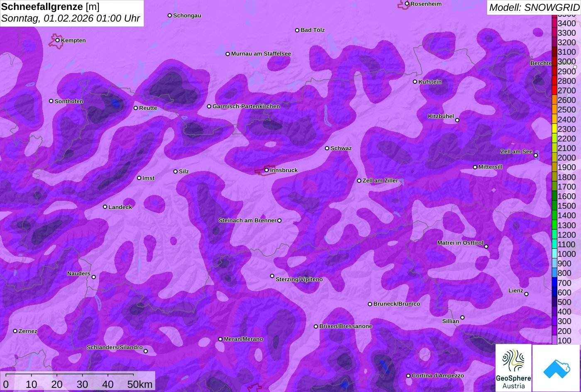Click the blue cloud house logo
Image resolution: width=581 pixels, height=392 pixels.
click(556, 368)
